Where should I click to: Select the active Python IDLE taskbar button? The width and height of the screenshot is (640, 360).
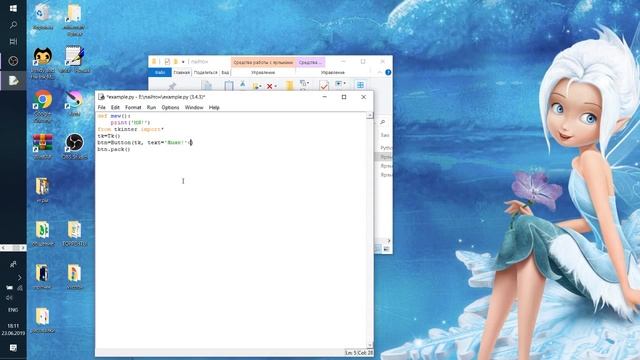tap(13, 80)
